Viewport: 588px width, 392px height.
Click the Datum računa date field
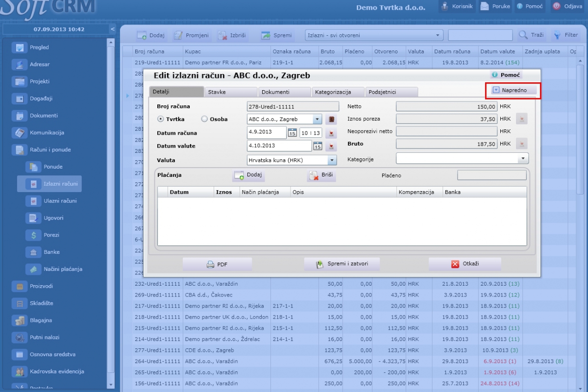tap(267, 133)
